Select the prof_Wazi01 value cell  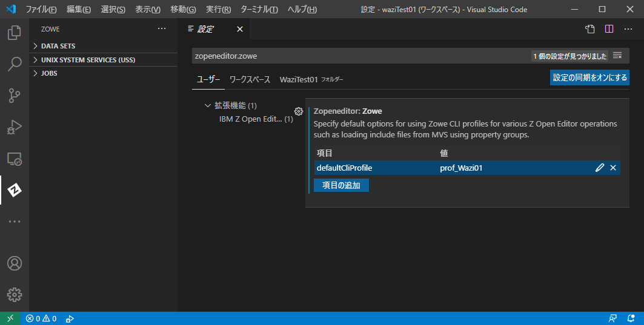click(461, 168)
